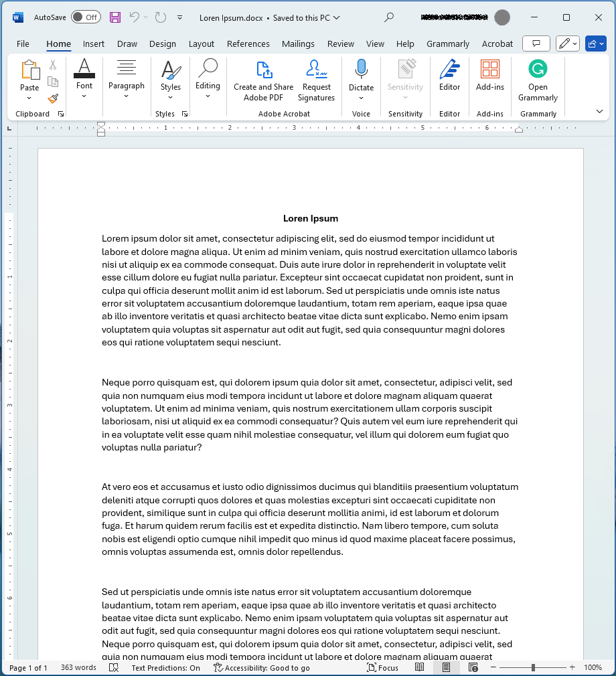Viewport: 616px width, 676px height.
Task: Click the Format Painter brush icon
Action: click(53, 98)
